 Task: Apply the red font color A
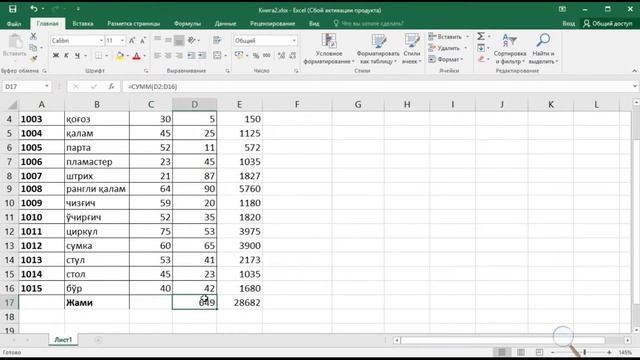pos(137,56)
